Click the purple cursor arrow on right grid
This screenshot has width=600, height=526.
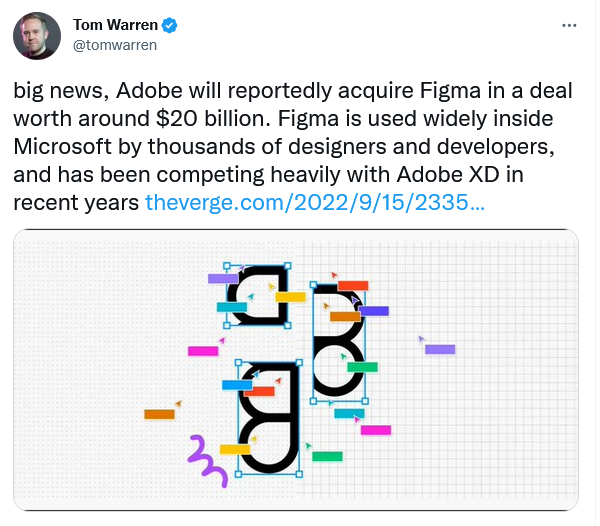tap(421, 339)
